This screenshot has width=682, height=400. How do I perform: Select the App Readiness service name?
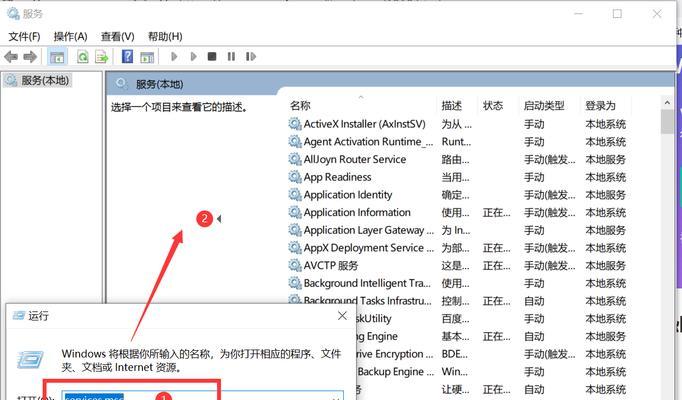coord(338,177)
